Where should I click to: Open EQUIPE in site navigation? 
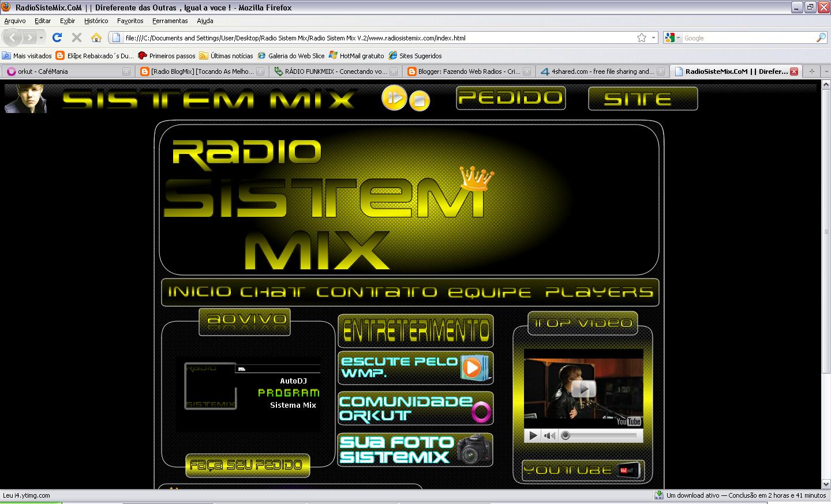489,292
